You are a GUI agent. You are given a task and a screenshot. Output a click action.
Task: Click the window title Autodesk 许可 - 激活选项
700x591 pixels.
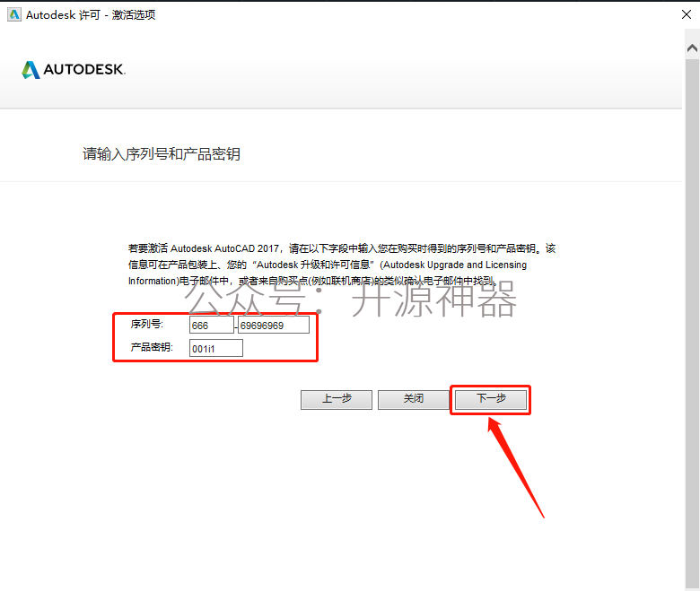[91, 14]
